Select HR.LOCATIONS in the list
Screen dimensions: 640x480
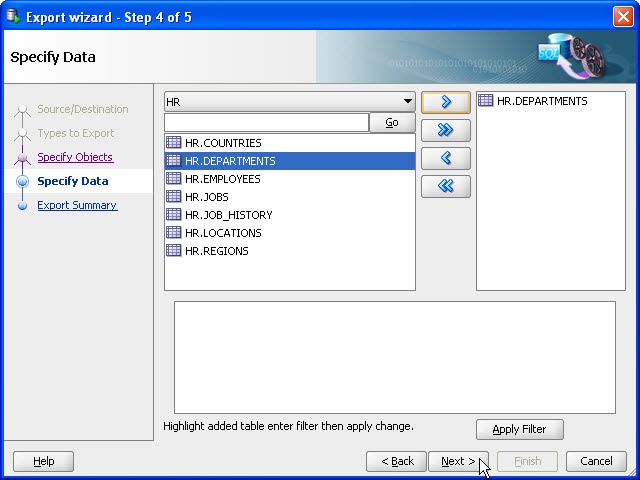pyautogui.click(x=290, y=233)
